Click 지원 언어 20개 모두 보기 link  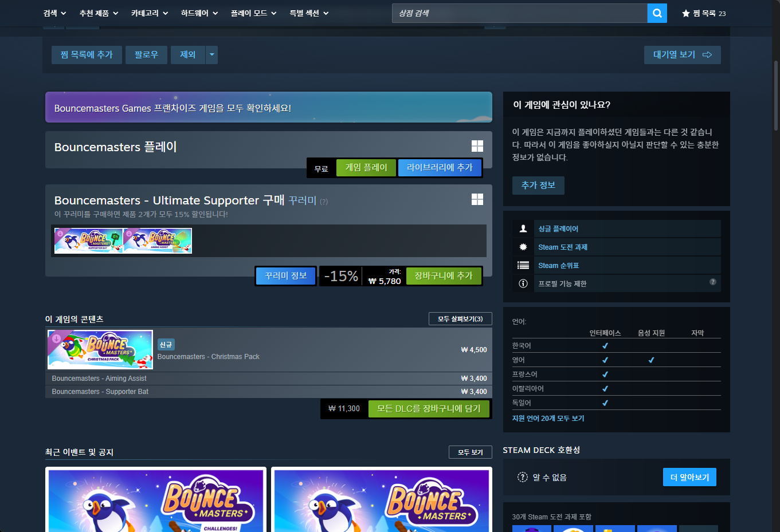[548, 418]
